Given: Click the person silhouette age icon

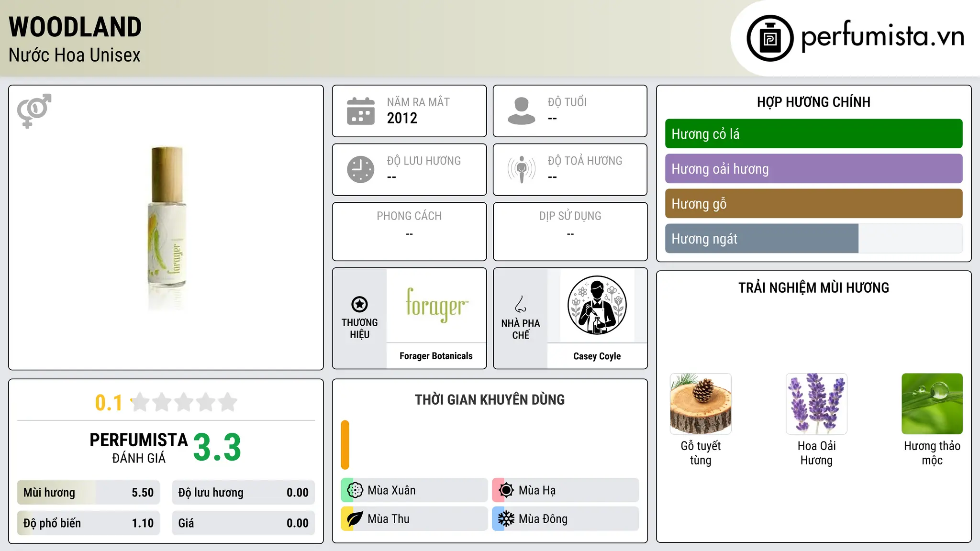Looking at the screenshot, I should [522, 111].
